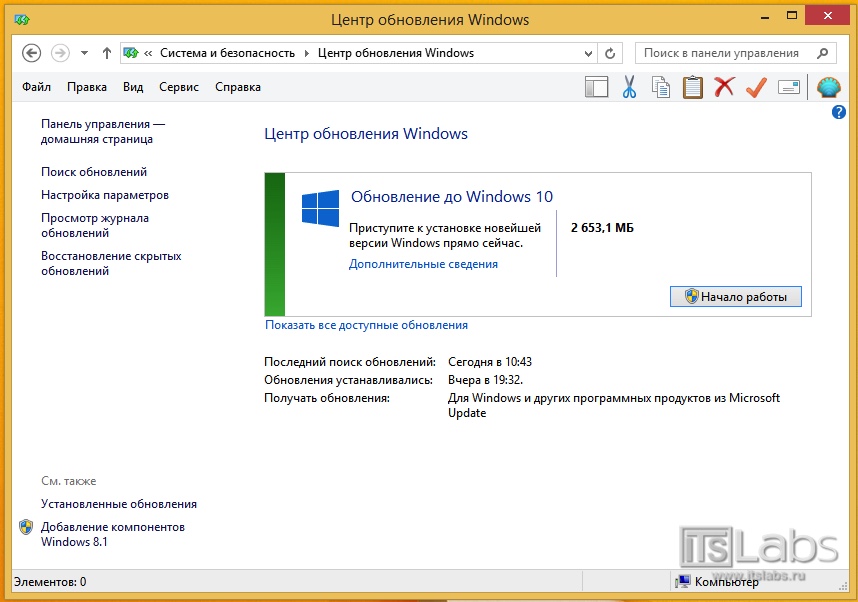Go up one level with the Up arrow

[107, 53]
